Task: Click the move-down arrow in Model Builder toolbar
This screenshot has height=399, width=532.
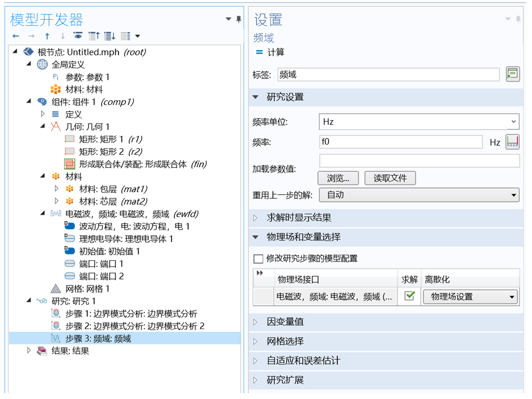Action: (x=62, y=36)
